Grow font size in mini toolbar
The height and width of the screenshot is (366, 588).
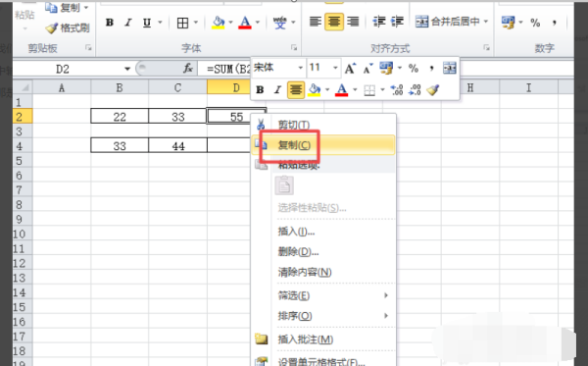[x=350, y=69]
